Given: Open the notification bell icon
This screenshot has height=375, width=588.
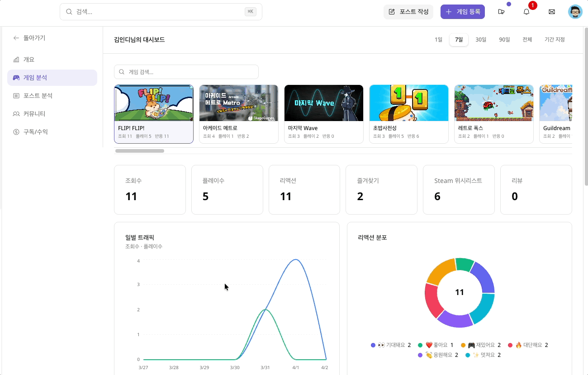Looking at the screenshot, I should (x=526, y=12).
